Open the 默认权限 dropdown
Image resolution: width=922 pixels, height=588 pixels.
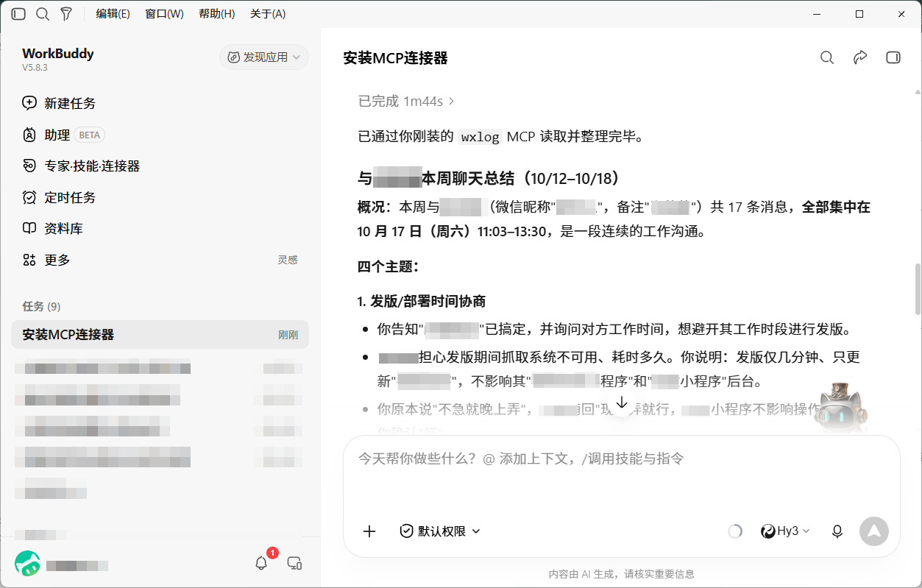440,531
